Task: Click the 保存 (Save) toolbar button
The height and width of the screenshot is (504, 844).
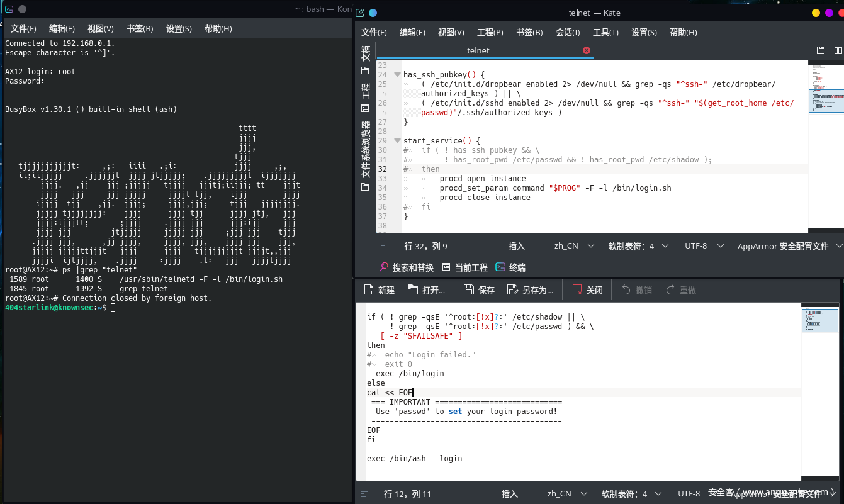Action: pyautogui.click(x=479, y=290)
